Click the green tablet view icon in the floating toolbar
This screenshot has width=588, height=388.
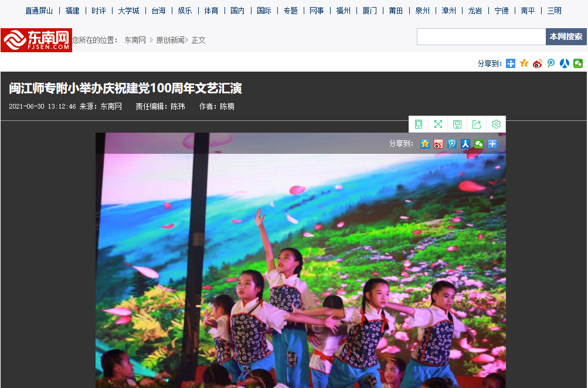(x=419, y=124)
